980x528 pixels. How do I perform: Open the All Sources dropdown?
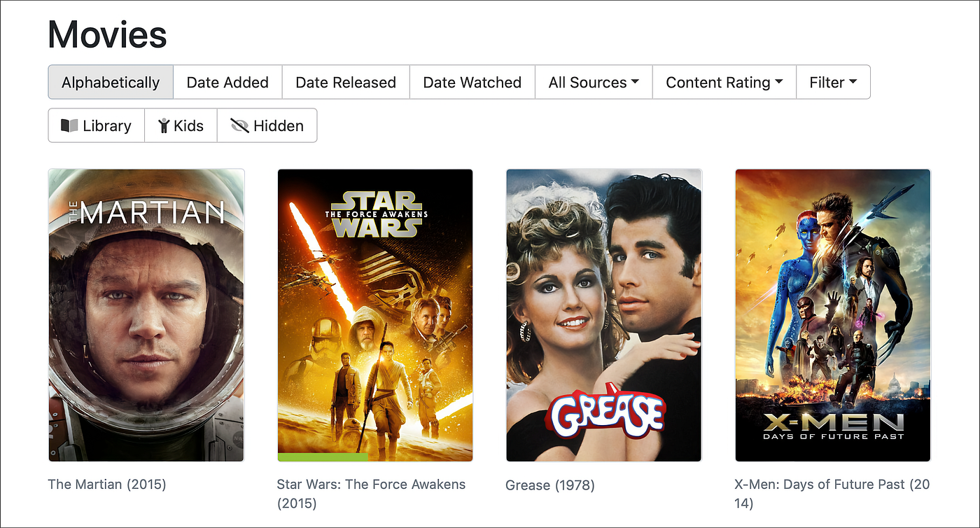(x=594, y=82)
